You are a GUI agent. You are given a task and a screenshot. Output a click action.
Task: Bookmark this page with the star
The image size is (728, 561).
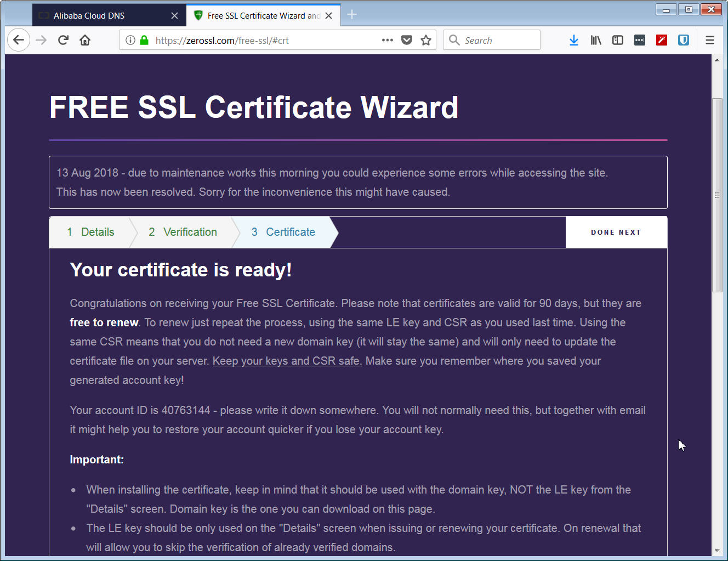[x=426, y=40]
